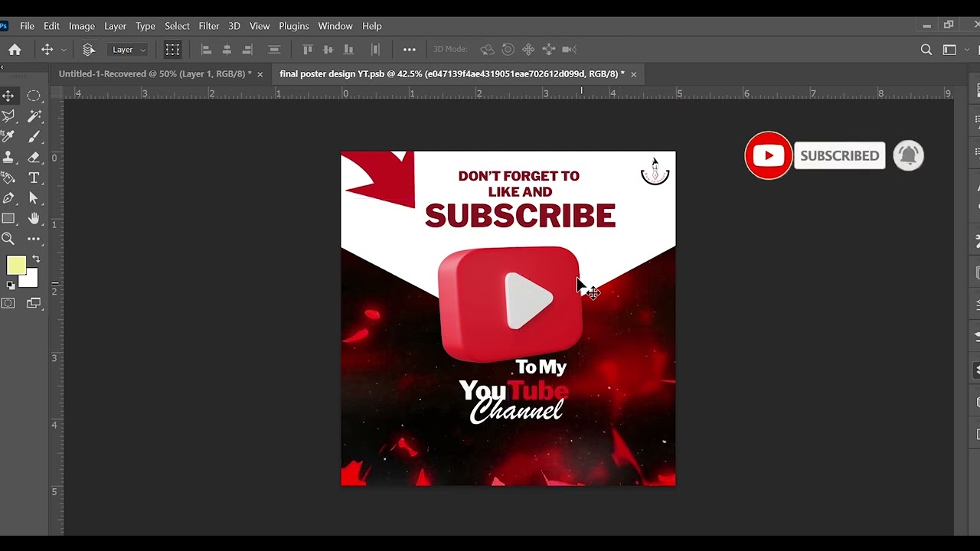Click the 3D roll icon

click(508, 50)
